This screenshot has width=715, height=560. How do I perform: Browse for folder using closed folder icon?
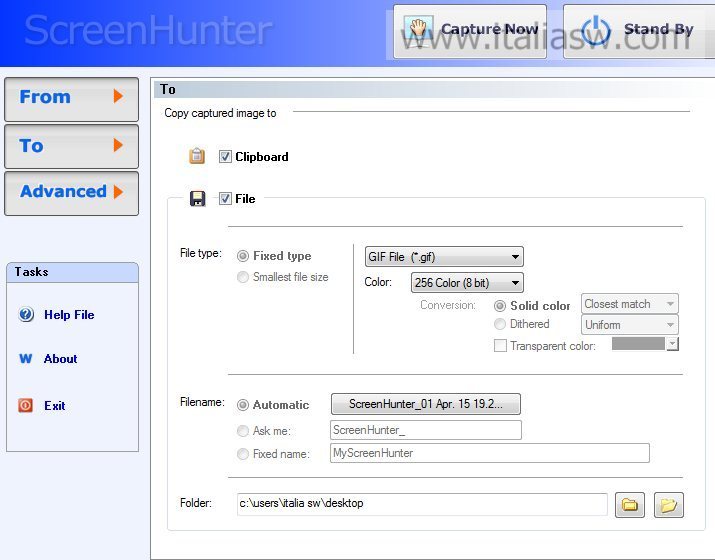tap(630, 505)
